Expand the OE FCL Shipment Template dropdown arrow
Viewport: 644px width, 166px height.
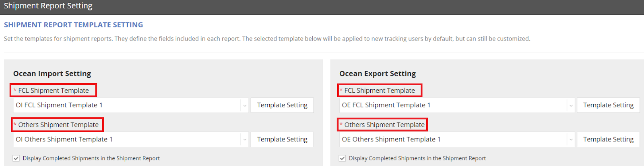pos(570,105)
